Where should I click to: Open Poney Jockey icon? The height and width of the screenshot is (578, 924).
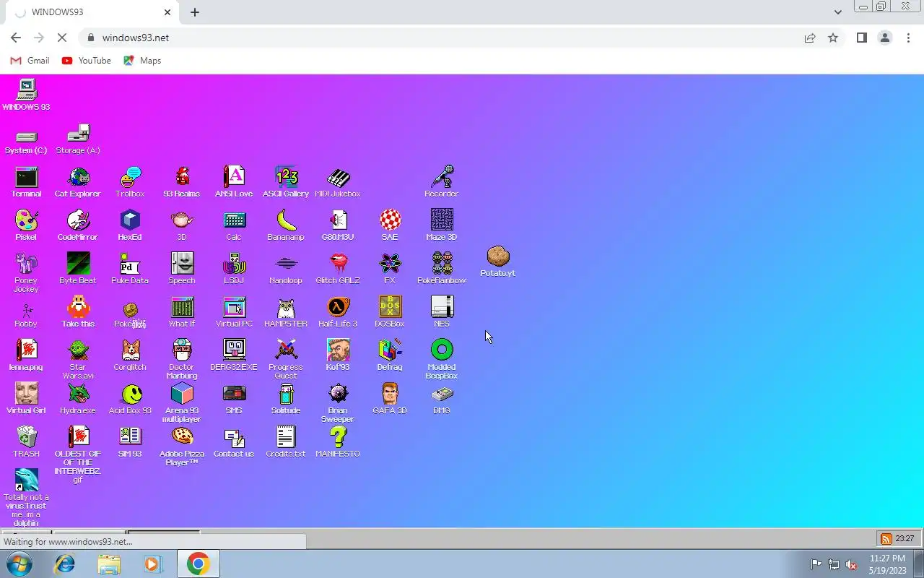(26, 272)
